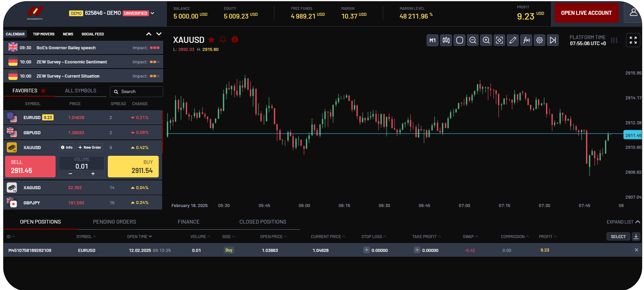644x290 pixels.
Task: Open chart settings gear
Action: [540, 40]
